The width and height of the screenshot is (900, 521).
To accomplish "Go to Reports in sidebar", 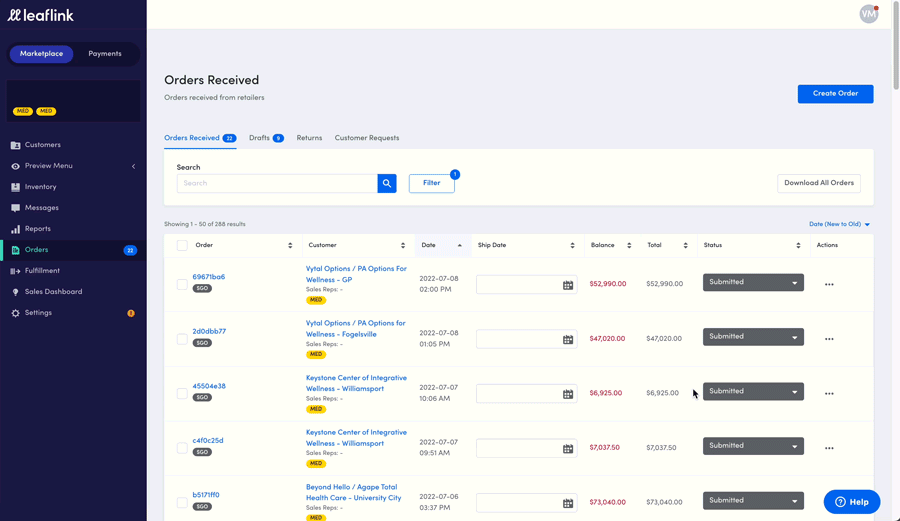I will (37, 229).
